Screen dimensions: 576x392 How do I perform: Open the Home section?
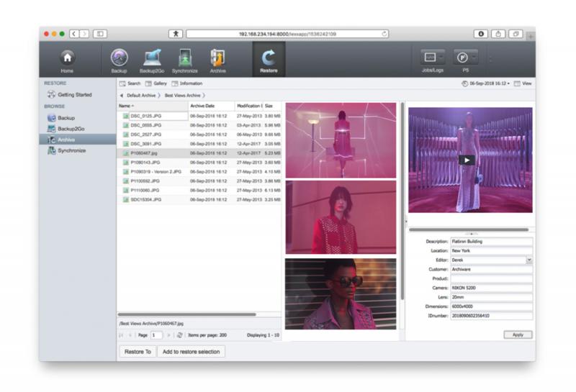click(x=67, y=60)
